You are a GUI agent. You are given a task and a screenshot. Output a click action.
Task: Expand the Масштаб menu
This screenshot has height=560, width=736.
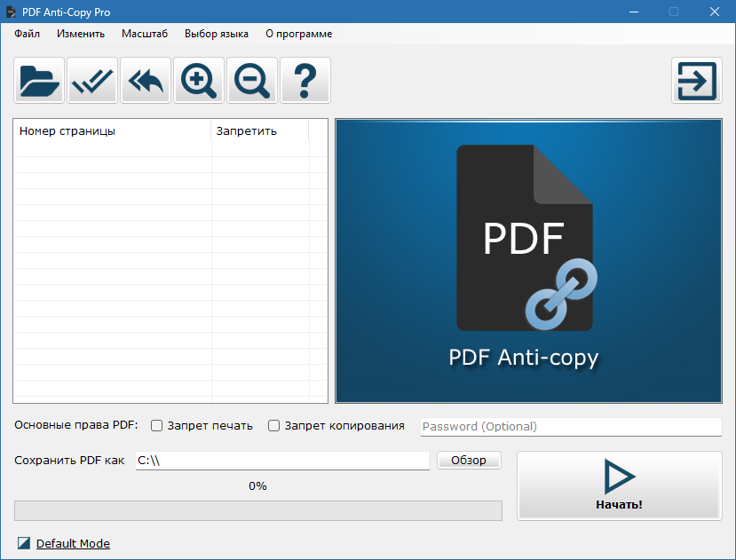(145, 34)
